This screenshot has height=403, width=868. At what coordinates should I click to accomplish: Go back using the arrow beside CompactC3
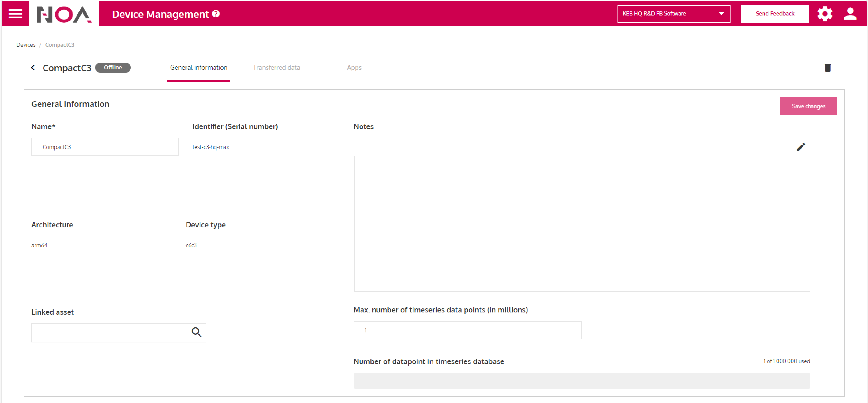pos(33,68)
